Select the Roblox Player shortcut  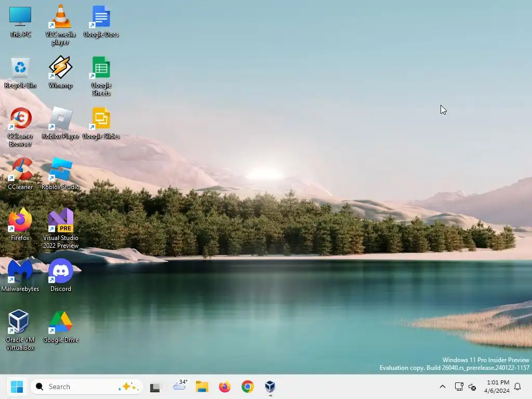(60, 123)
